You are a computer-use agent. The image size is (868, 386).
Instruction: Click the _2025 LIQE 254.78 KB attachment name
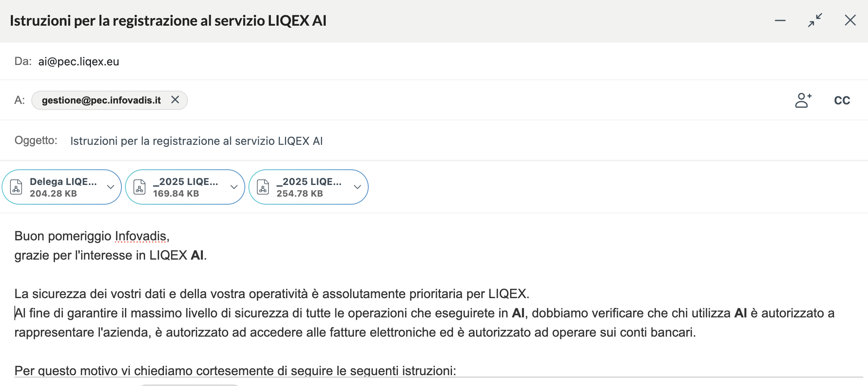[309, 182]
